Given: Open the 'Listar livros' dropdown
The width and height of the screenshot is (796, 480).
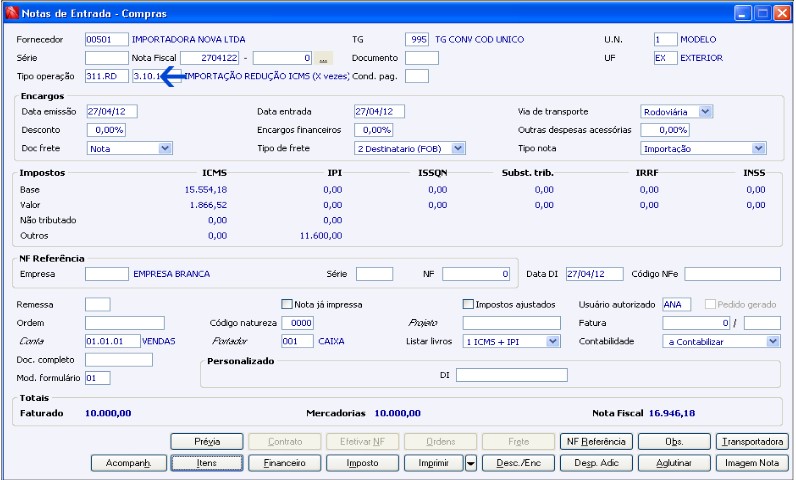Looking at the screenshot, I should pyautogui.click(x=553, y=341).
